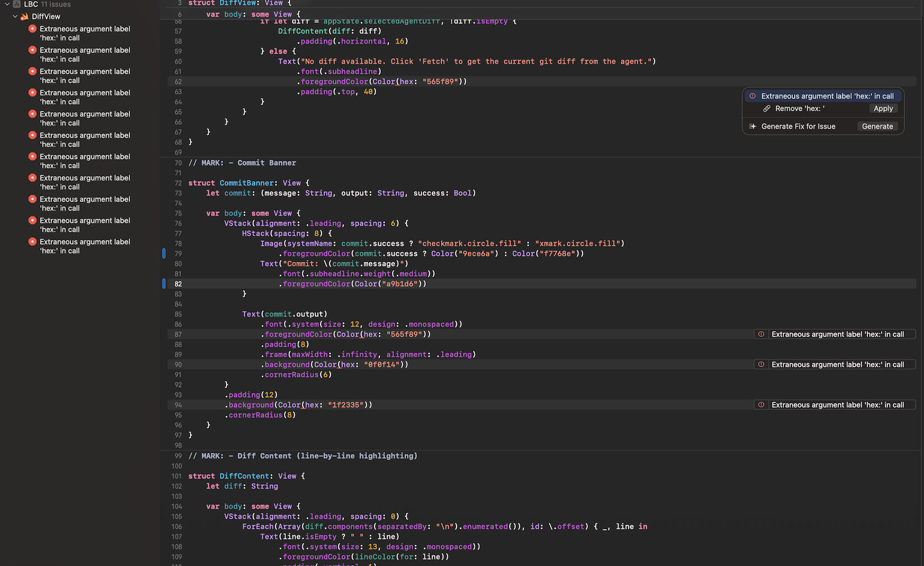The image size is (924, 566).
Task: Click the sticky 'var body: some View' line 6
Action: point(253,14)
